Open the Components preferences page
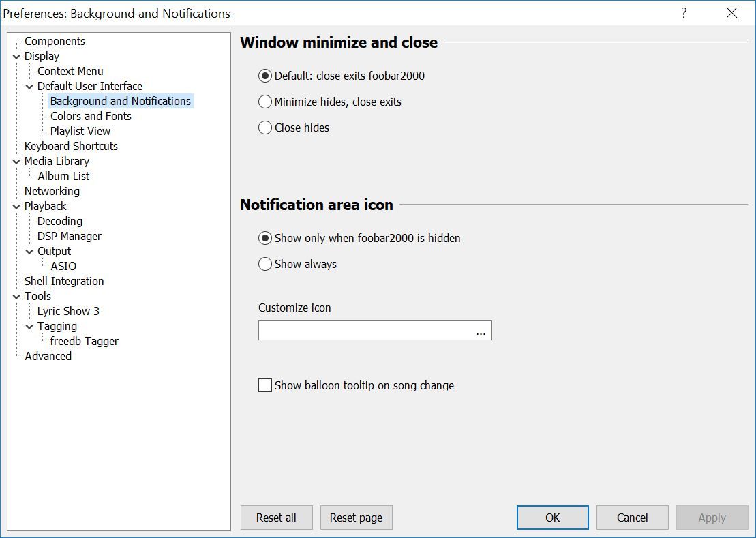756x538 pixels. pyautogui.click(x=55, y=41)
